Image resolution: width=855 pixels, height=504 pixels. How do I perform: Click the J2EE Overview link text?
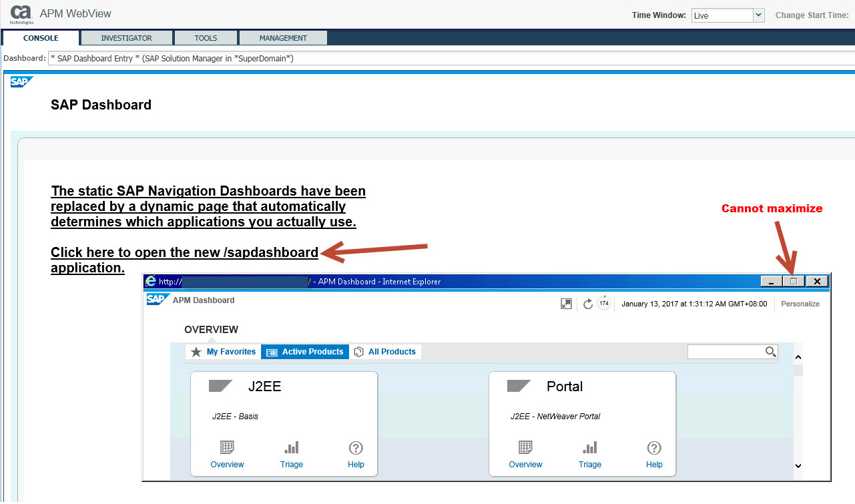point(227,465)
